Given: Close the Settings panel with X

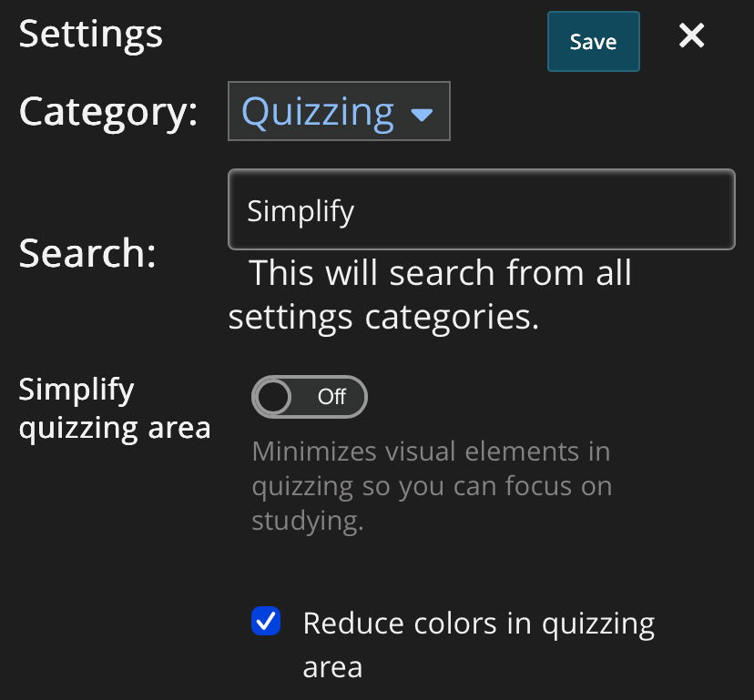Looking at the screenshot, I should pyautogui.click(x=691, y=36).
